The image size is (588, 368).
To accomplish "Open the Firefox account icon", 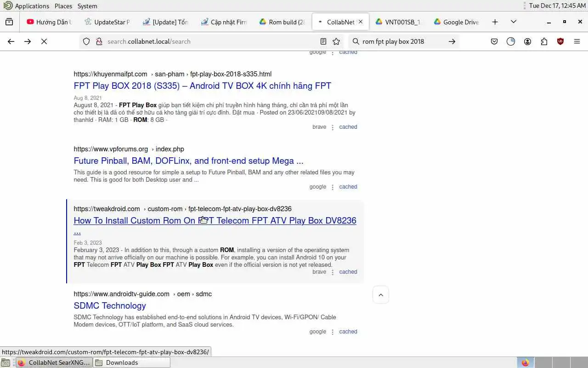I will coord(527,41).
